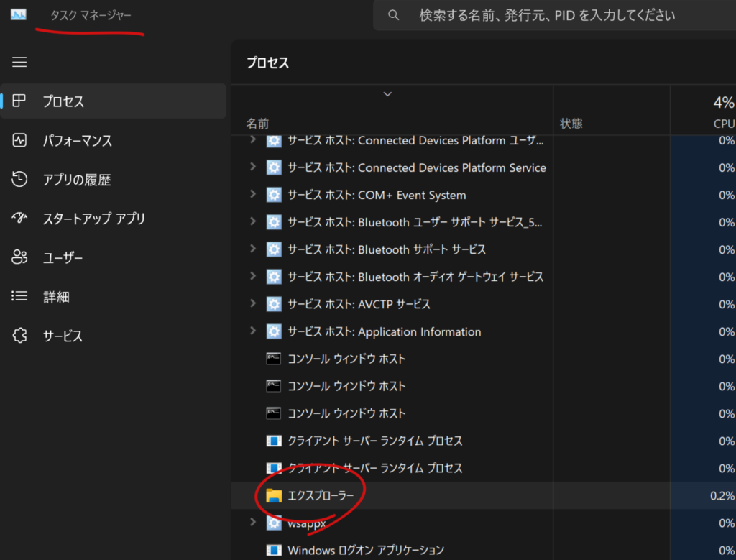This screenshot has height=560, width=736.
Task: Open the ユーザー (Users) page
Action: click(63, 257)
